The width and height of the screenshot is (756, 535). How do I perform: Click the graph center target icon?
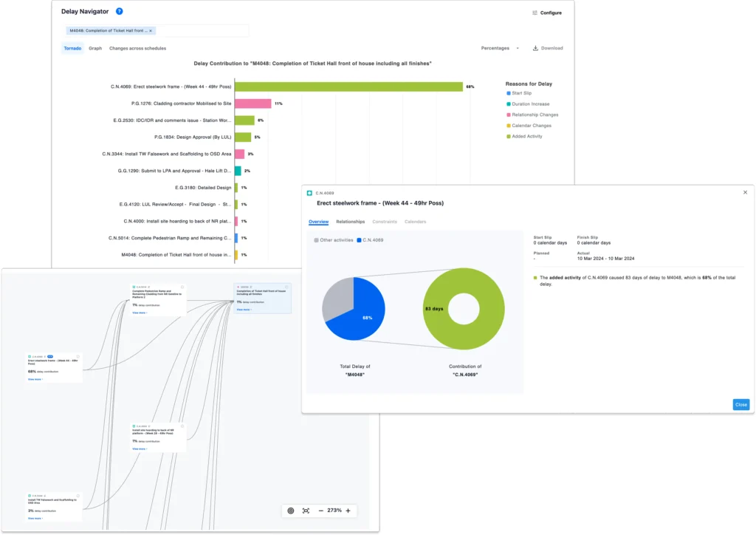[x=290, y=511]
